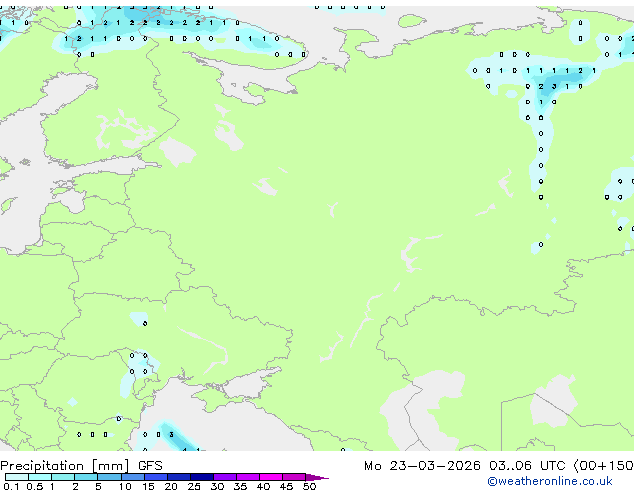Screen dimensions: 634x490
Task: Select the 45–50 mm legend color swatch
Action: [294, 477]
